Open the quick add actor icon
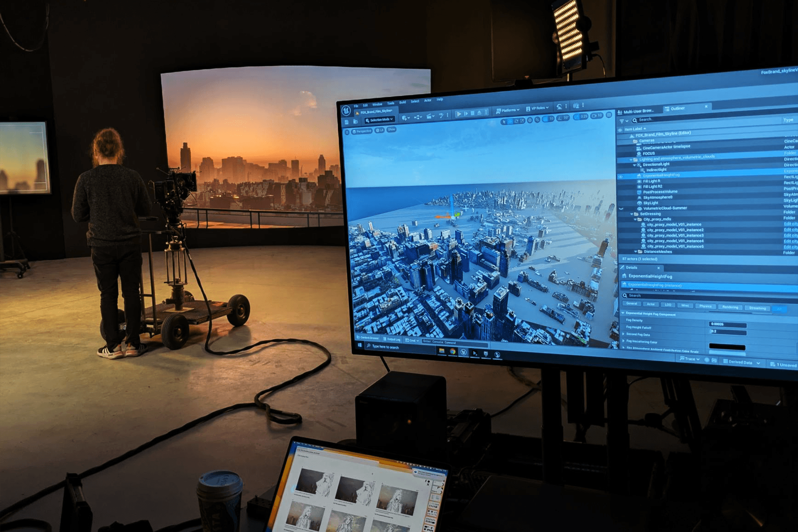The width and height of the screenshot is (798, 532). click(x=404, y=118)
